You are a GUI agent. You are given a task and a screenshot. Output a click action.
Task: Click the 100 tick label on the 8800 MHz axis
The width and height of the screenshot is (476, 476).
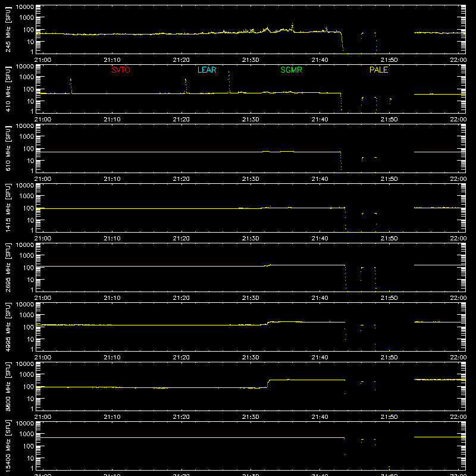tap(29, 387)
